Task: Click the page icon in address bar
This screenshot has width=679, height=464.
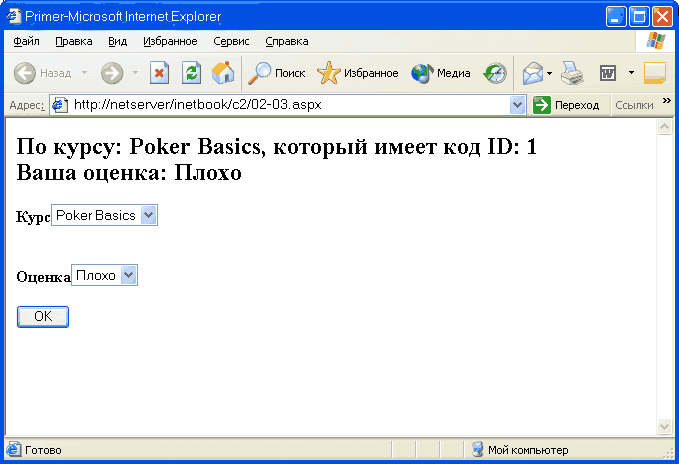Action: pyautogui.click(x=60, y=105)
